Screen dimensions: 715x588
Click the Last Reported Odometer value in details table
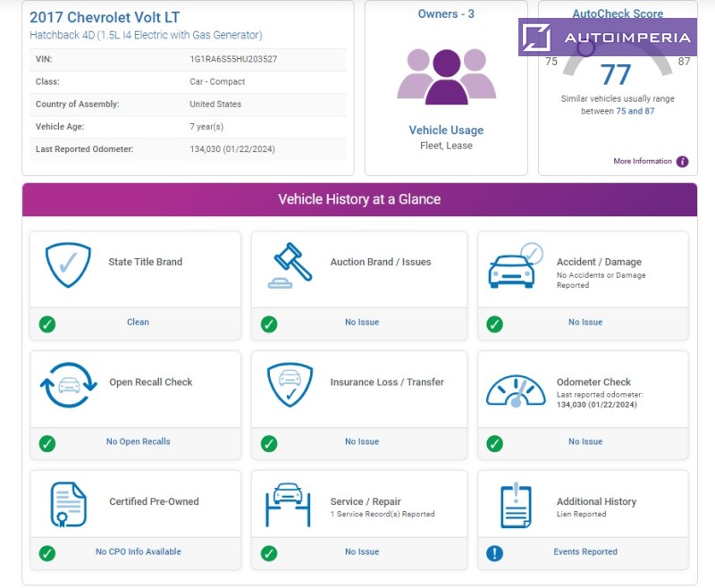232,149
